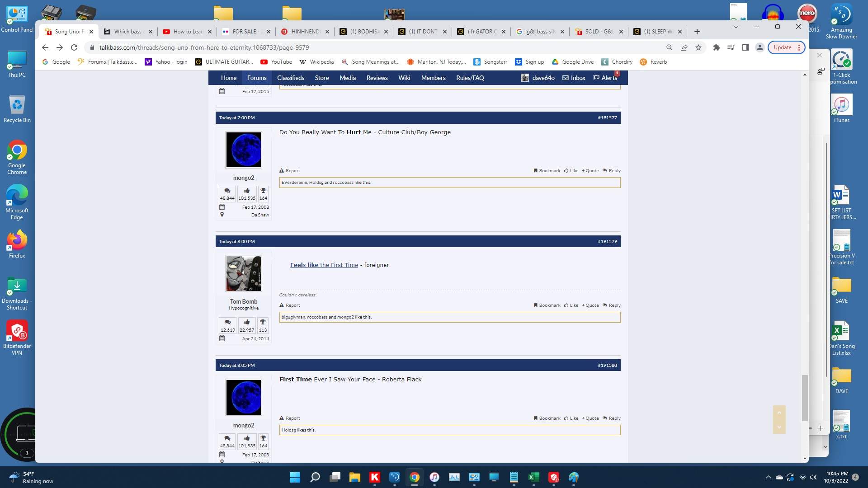Open the Google Drive bookmark
Screen dimensions: 868x488
click(x=572, y=62)
